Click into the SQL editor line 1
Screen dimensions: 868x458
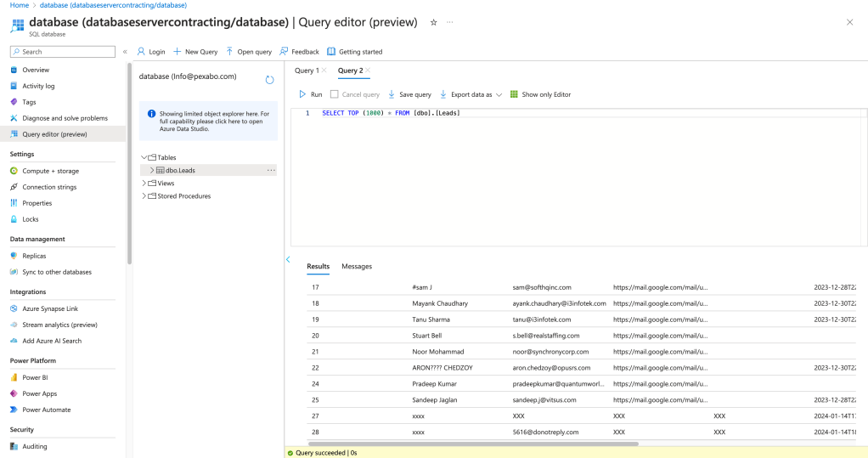[391, 113]
